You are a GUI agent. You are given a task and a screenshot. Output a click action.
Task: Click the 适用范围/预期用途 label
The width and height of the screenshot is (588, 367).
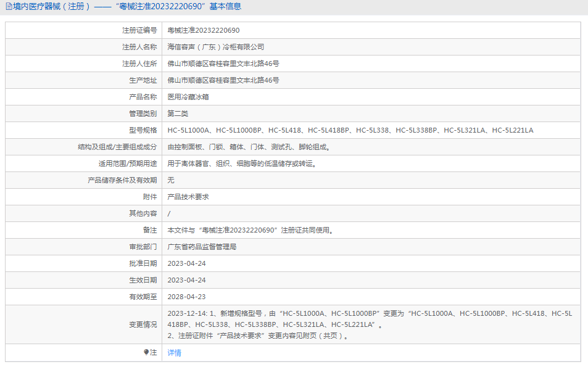[x=128, y=163]
